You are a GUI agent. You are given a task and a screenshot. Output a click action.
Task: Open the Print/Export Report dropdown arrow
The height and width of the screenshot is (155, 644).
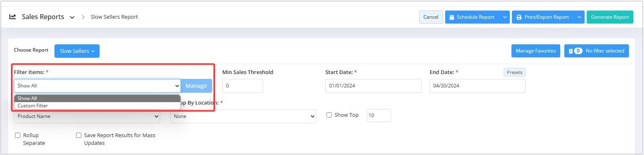(579, 17)
